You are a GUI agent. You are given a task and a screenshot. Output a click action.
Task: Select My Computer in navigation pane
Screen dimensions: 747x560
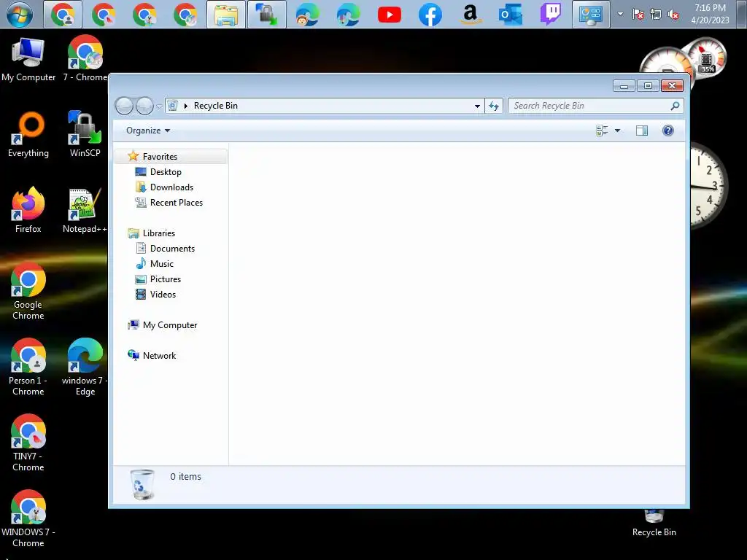(169, 324)
